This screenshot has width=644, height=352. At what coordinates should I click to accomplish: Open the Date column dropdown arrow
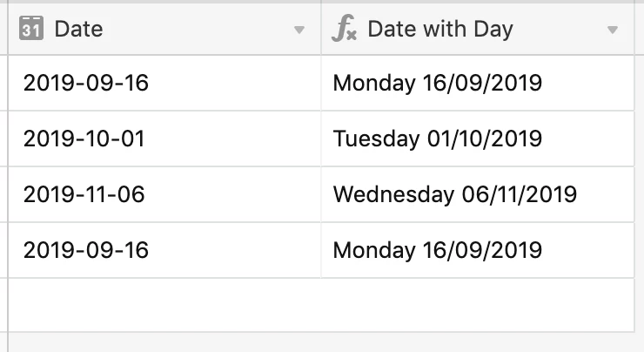click(x=299, y=30)
